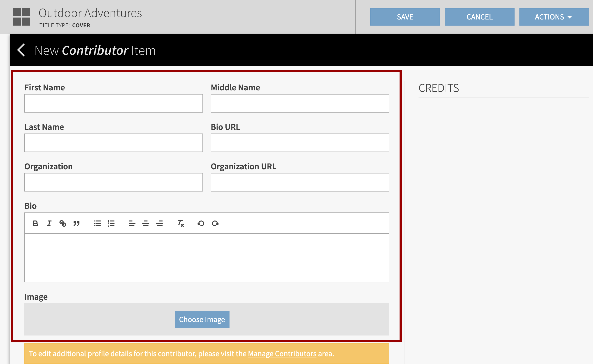Screen dimensions: 593x364
Task: Undo the last Bio edit
Action: pos(201,223)
